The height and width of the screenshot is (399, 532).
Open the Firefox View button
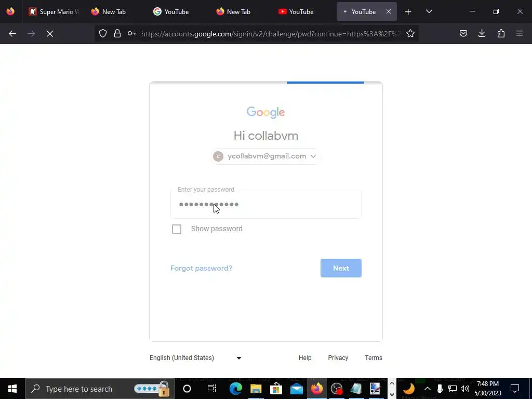(10, 11)
